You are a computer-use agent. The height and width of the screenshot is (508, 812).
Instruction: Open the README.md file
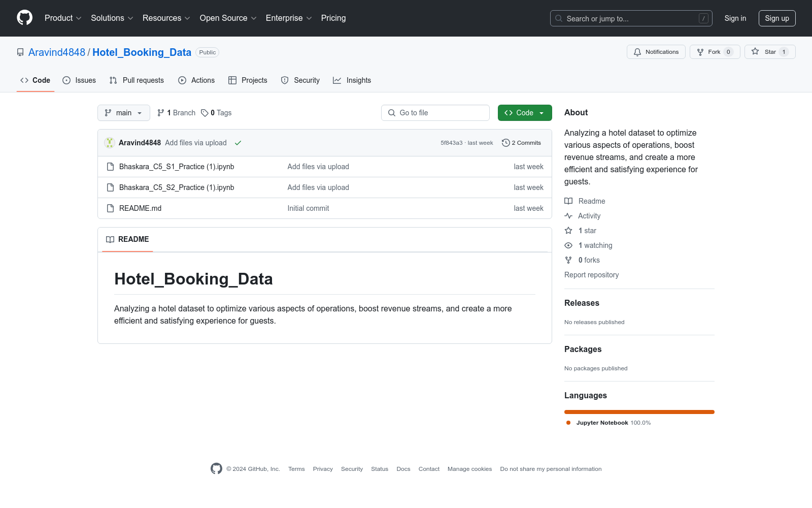click(x=141, y=208)
